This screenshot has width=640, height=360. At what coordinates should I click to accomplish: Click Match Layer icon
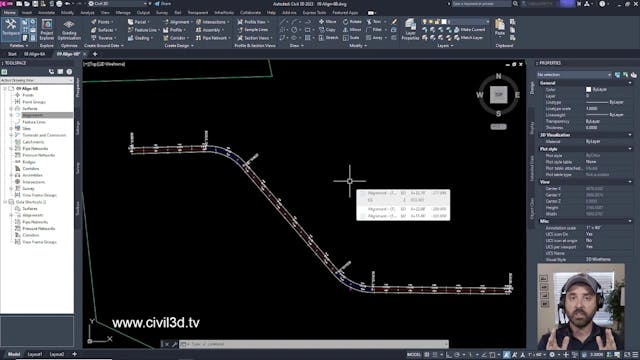point(469,38)
